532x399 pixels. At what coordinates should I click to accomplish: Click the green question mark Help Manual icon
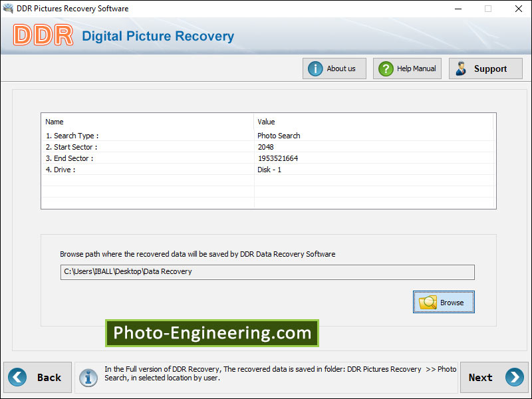tap(386, 68)
